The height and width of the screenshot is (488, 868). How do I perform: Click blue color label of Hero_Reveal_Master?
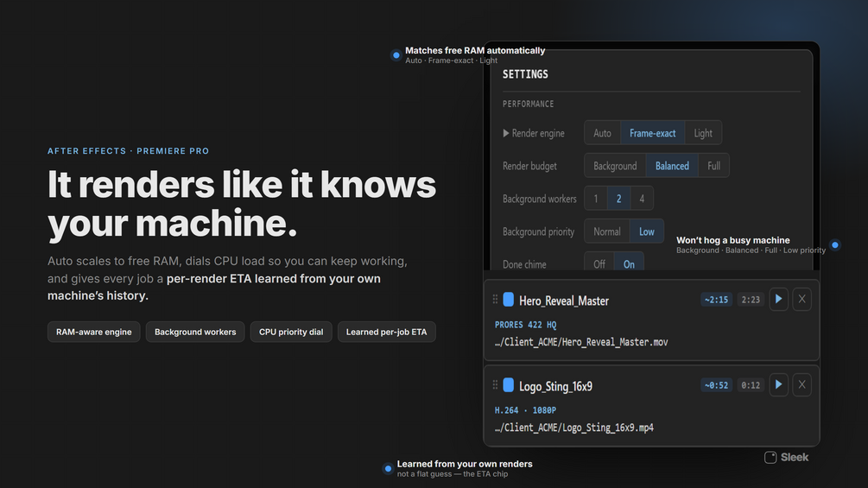[508, 300]
